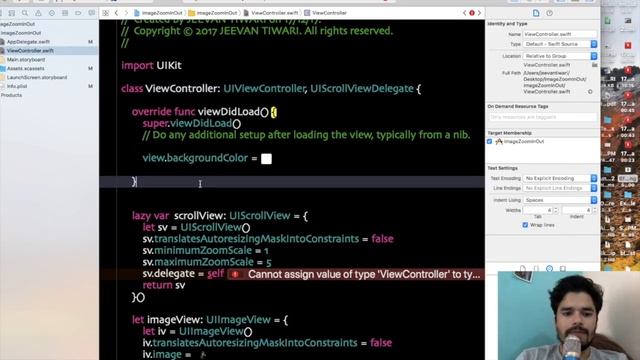Click 'UIScrollViewDelegate' in class declaration
This screenshot has height=360, width=640.
[362, 89]
